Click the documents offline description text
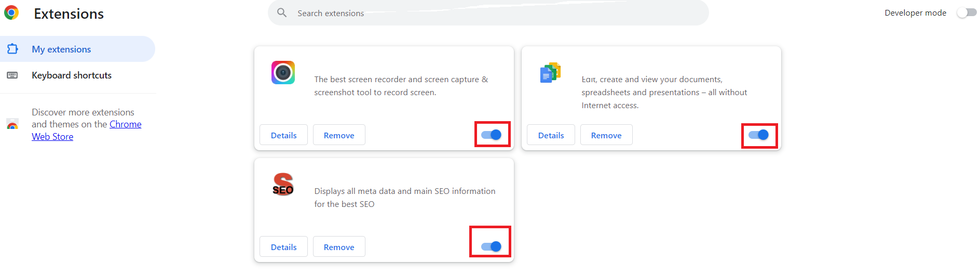The width and height of the screenshot is (980, 274). 664,92
